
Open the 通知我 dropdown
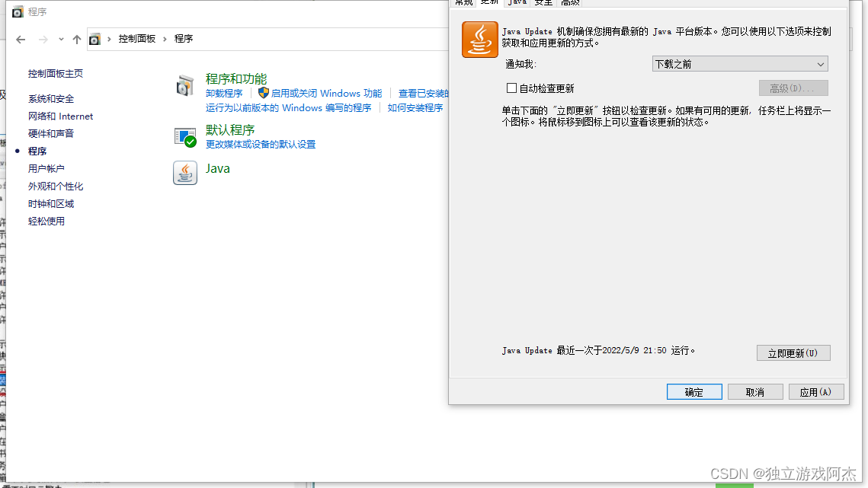tap(740, 64)
